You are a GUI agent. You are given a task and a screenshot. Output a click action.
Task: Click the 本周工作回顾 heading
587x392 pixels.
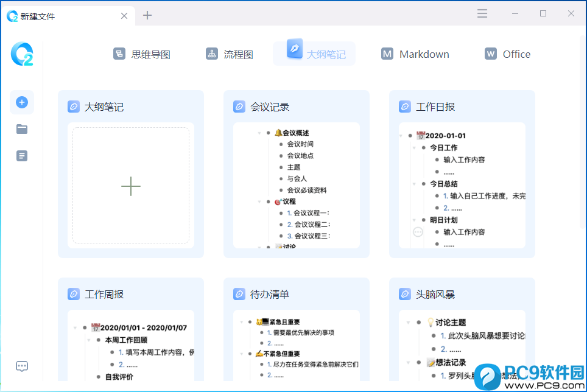tap(126, 340)
